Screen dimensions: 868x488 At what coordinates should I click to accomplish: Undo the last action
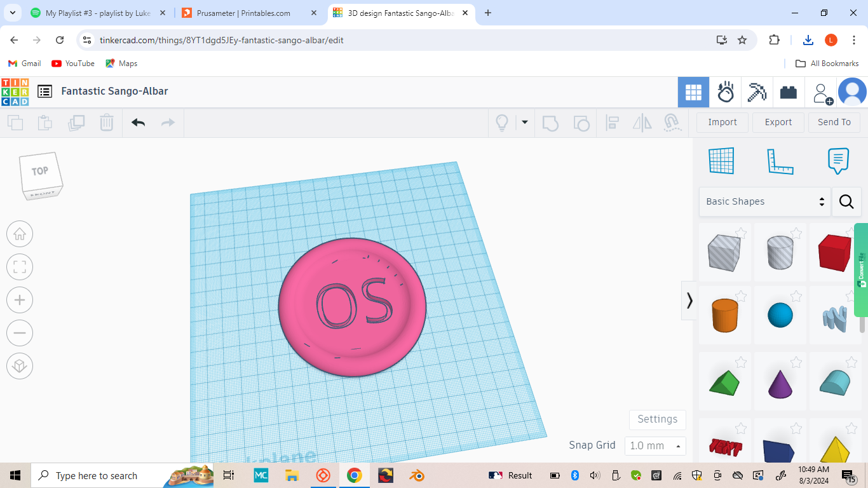click(x=138, y=123)
